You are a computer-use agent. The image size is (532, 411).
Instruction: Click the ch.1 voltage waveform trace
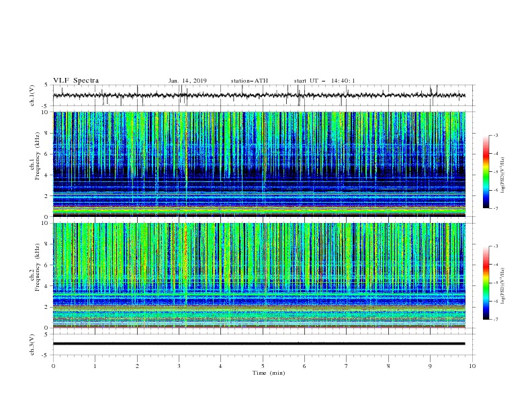click(259, 95)
